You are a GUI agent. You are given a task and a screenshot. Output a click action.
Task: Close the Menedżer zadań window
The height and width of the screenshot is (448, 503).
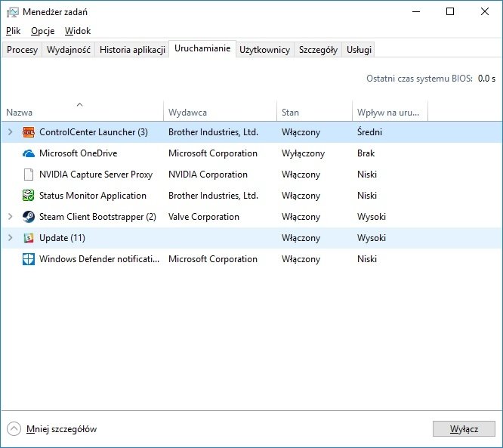point(485,12)
